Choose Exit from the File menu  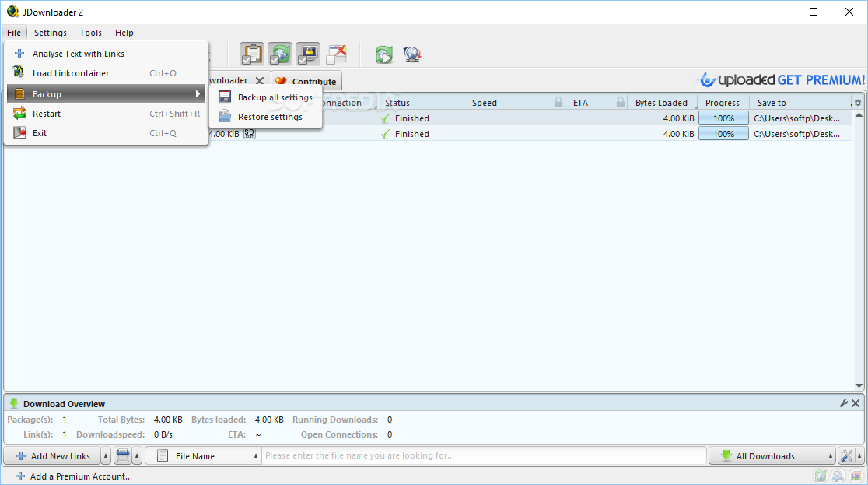pyautogui.click(x=106, y=133)
